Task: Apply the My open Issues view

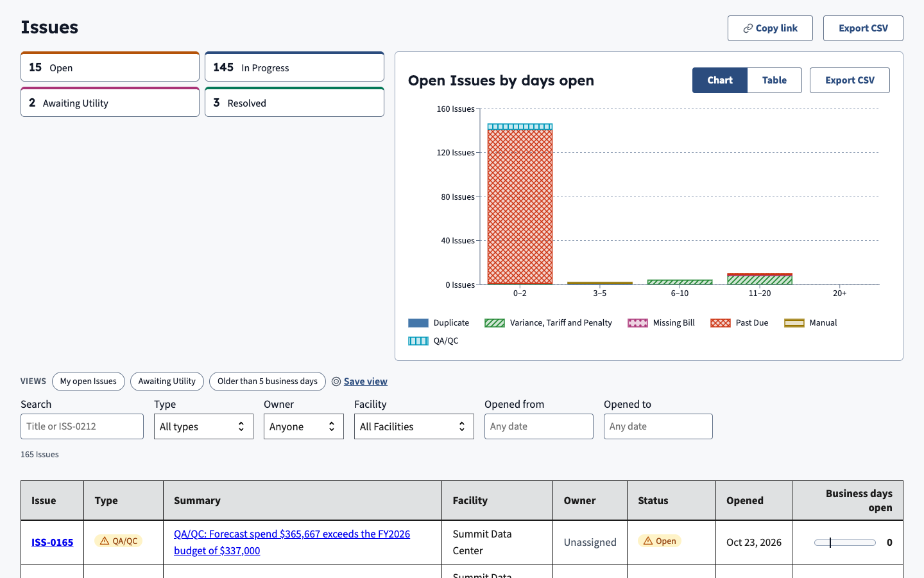Action: pyautogui.click(x=89, y=381)
